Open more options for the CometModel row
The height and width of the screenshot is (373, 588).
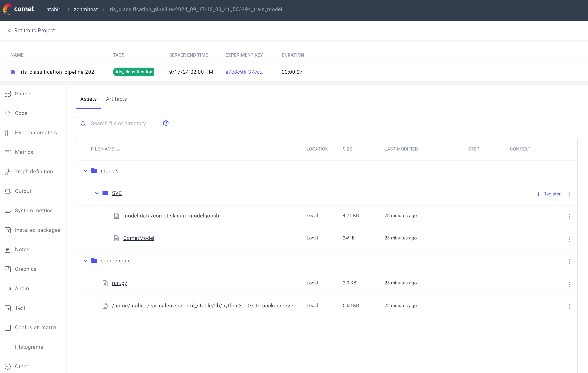(x=569, y=239)
